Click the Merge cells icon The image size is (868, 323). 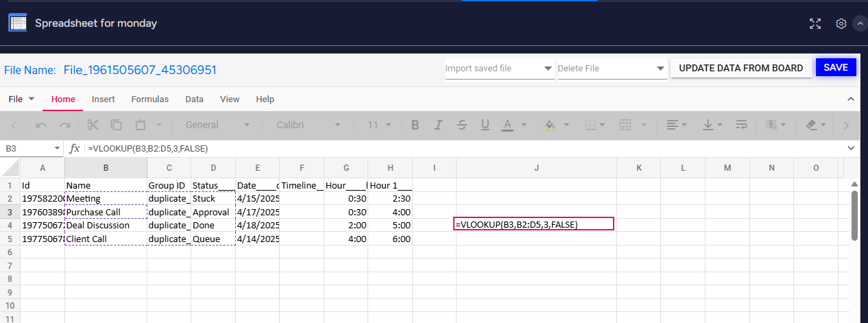(x=625, y=125)
